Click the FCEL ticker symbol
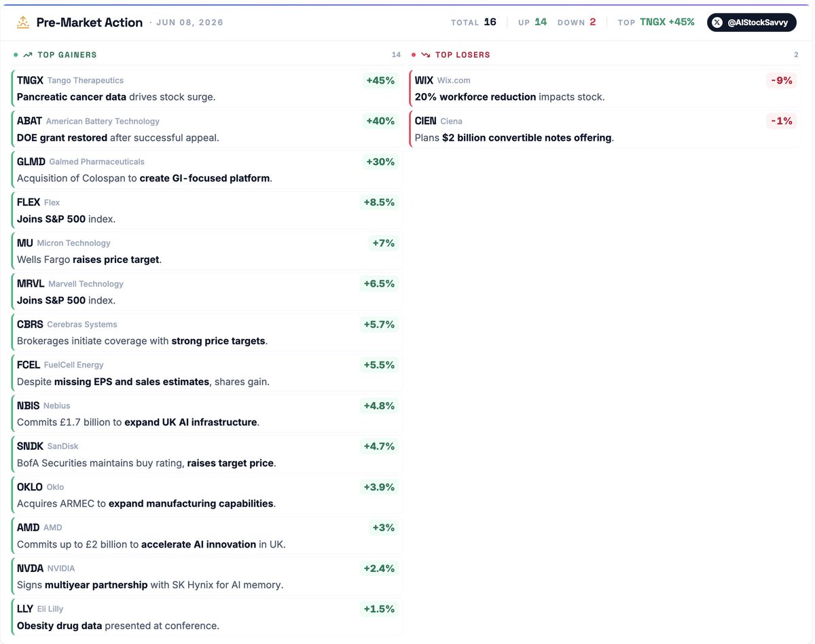Image resolution: width=815 pixels, height=644 pixels. 29,365
